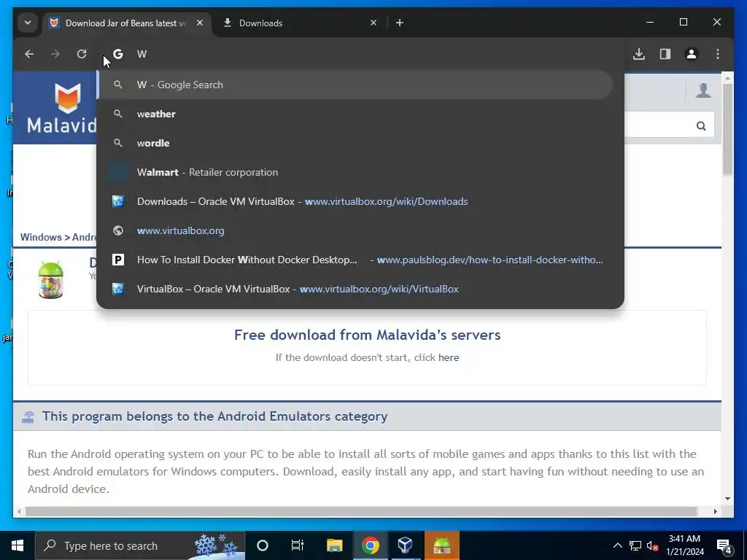Click the horizontal scrollbar left arrow

(x=19, y=511)
